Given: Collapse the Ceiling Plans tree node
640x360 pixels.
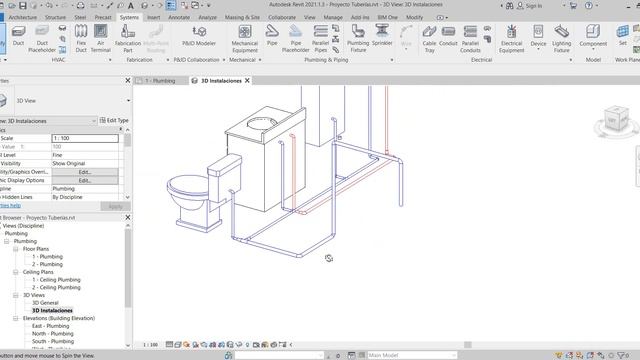Looking at the screenshot, I should click(16, 272).
